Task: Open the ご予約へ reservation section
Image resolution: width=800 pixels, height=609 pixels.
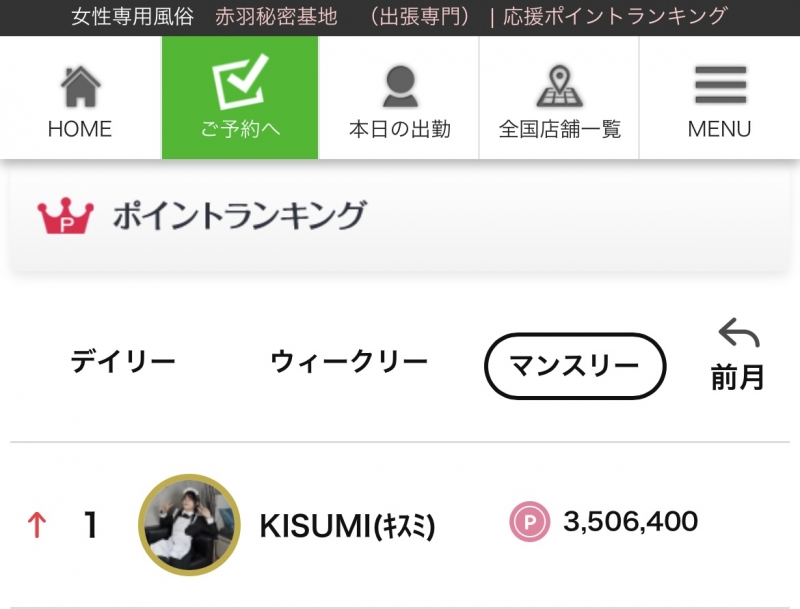Action: (x=240, y=97)
